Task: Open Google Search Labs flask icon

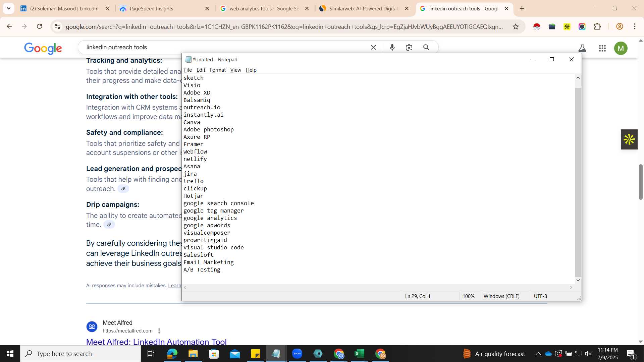Action: [582, 48]
